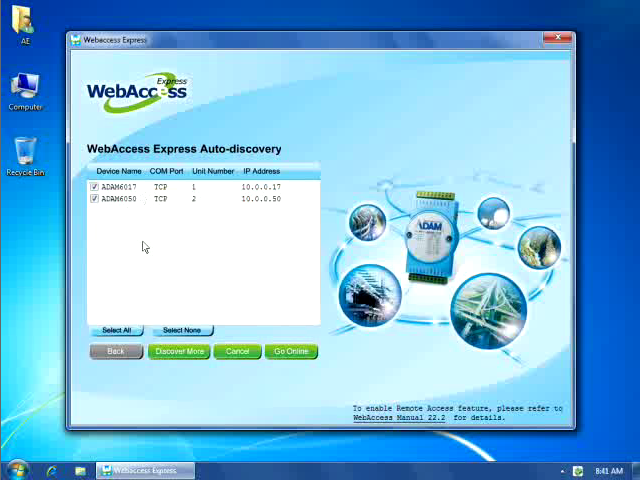Click Go Online button

(x=291, y=351)
